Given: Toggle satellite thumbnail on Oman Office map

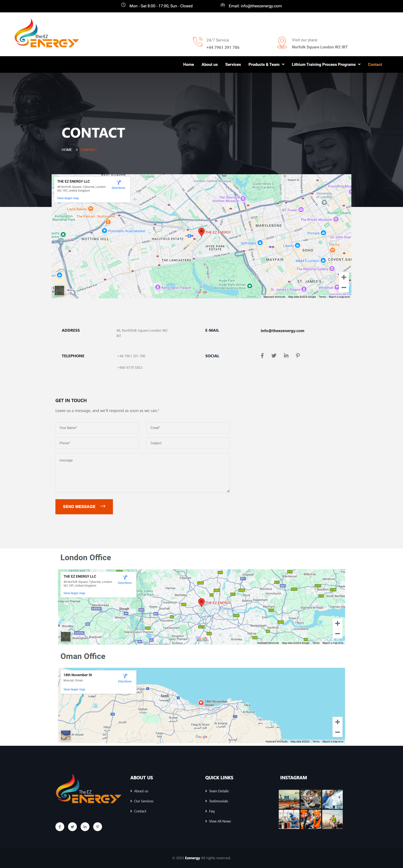Looking at the screenshot, I should (x=66, y=735).
